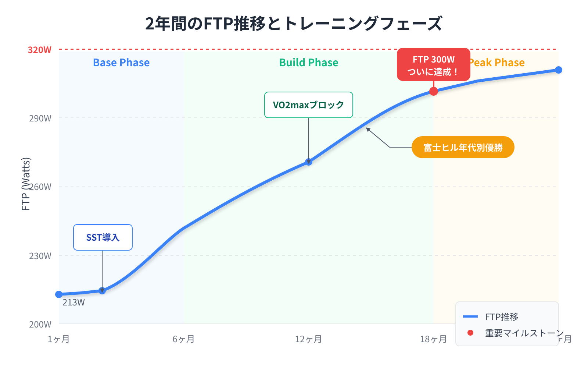Click the 320W target line label

[x=40, y=50]
